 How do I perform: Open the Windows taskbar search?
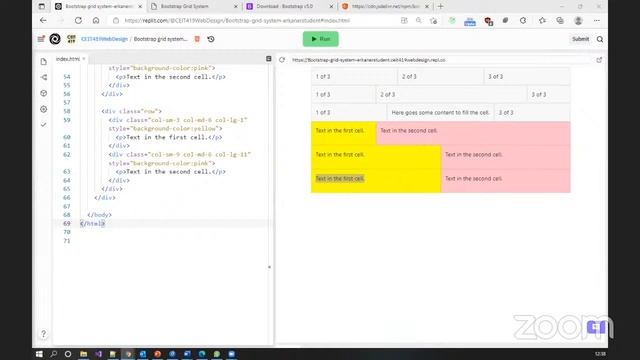pos(53,354)
